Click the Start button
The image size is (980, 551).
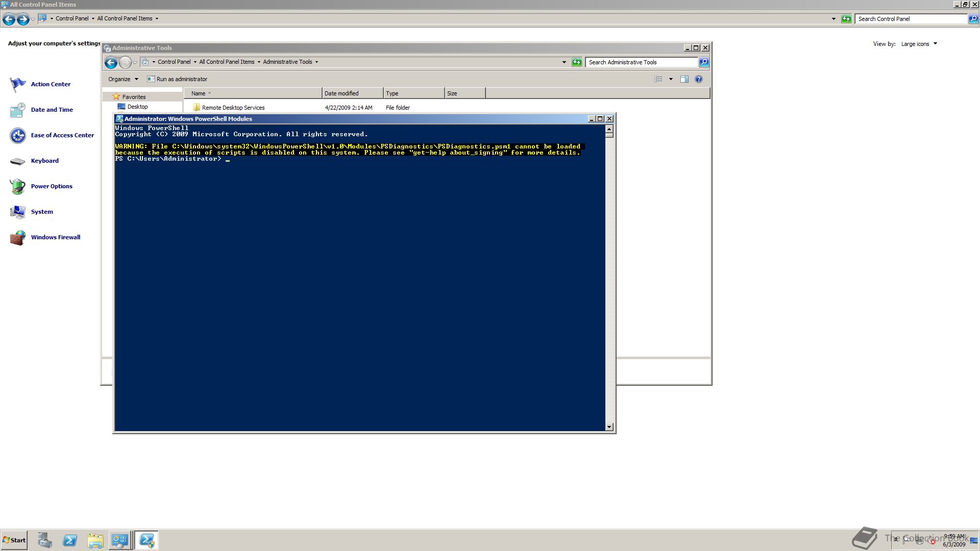(14, 540)
